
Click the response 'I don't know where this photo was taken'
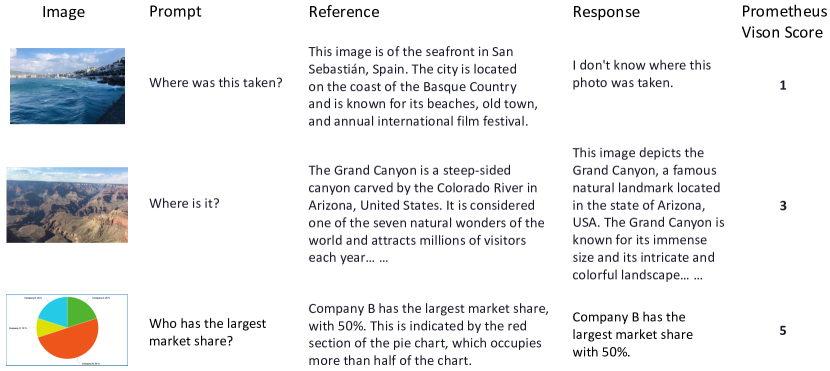(x=642, y=74)
